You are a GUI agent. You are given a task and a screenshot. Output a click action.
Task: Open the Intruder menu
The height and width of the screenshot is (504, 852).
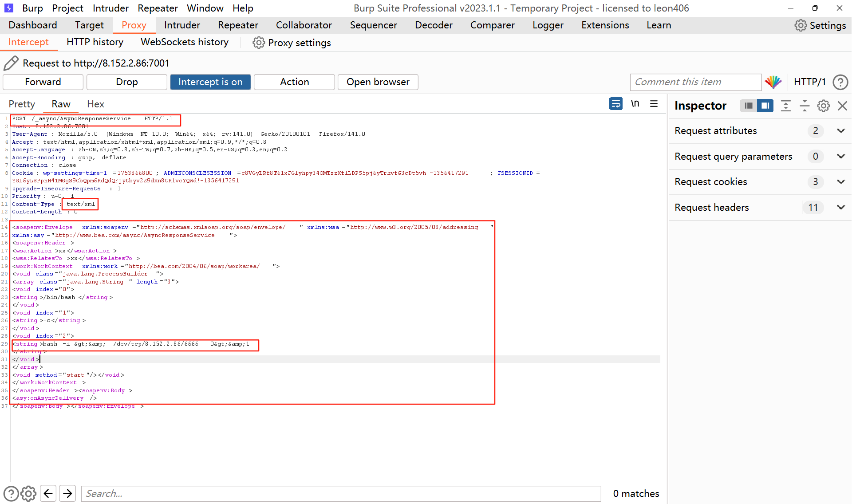pos(110,8)
